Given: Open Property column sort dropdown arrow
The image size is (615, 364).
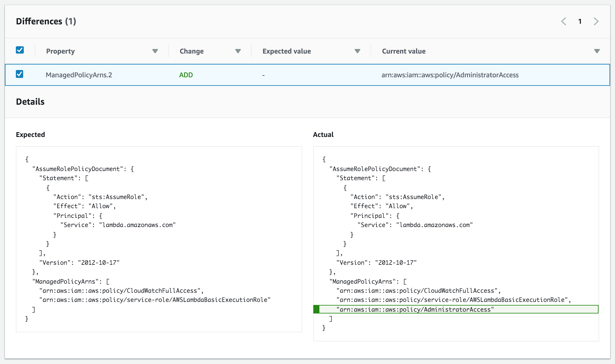Looking at the screenshot, I should (155, 51).
